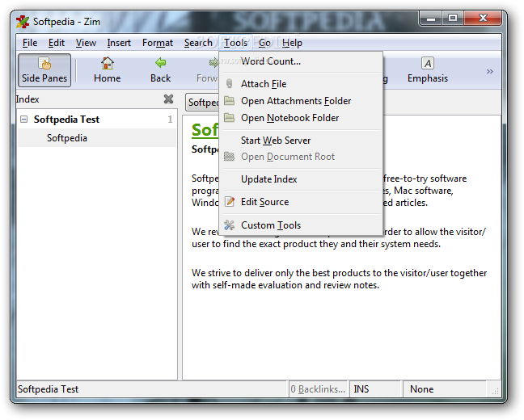Screen dimensions: 524x420
Task: Click the page count 1 in index
Action: point(170,120)
